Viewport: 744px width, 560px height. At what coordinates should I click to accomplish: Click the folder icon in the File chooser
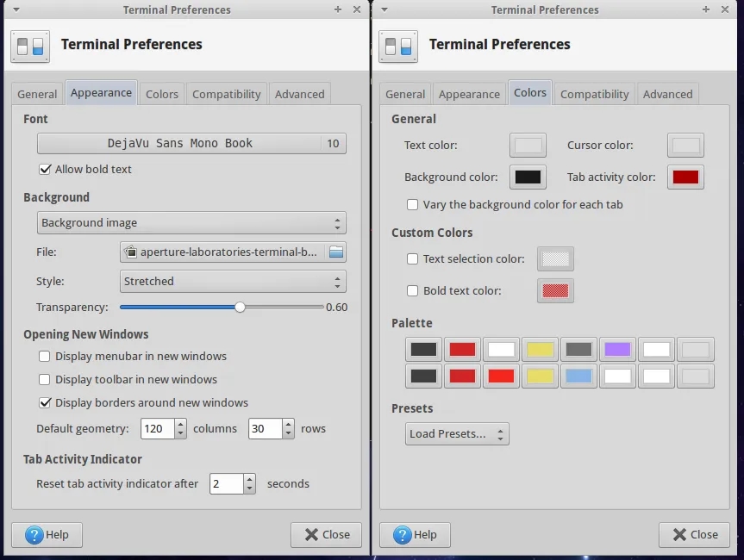point(335,252)
